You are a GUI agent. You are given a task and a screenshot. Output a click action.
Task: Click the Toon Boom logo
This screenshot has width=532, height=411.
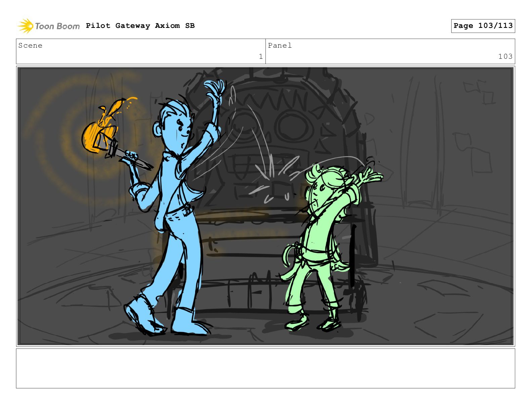tap(48, 26)
